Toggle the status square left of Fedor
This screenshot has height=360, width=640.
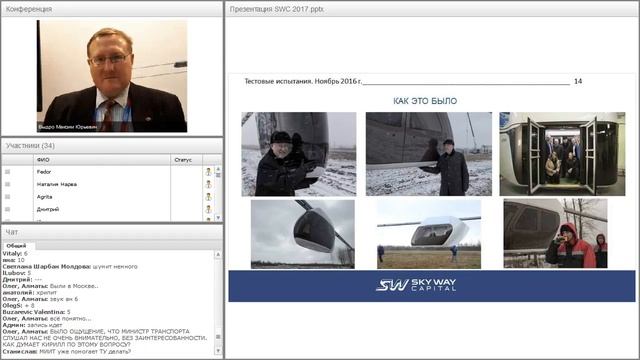(x=7, y=172)
